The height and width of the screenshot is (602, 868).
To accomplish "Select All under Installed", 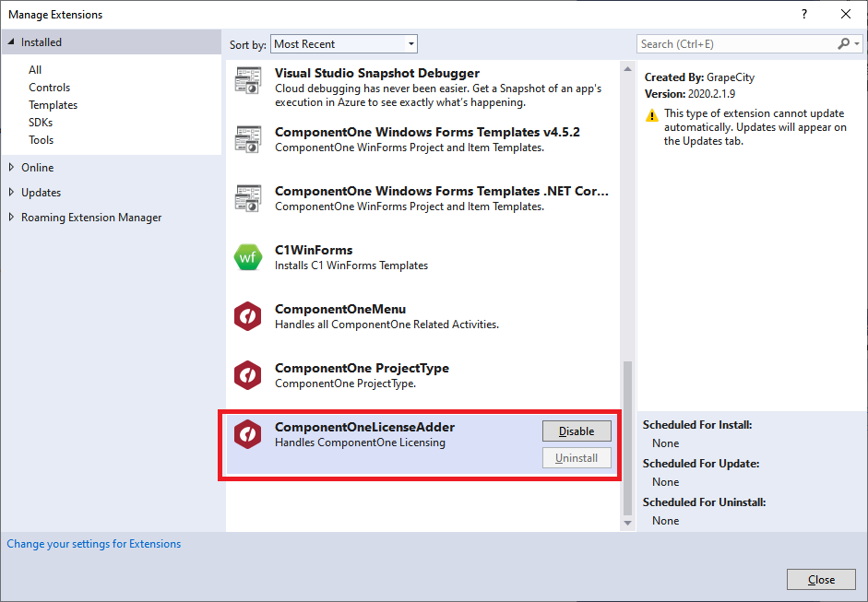I will pos(35,70).
